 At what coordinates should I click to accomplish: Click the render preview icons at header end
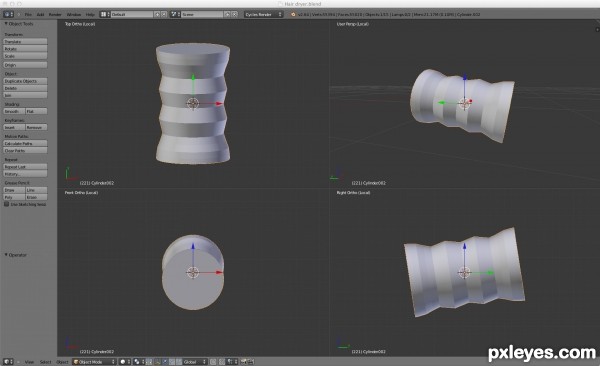tap(247, 362)
